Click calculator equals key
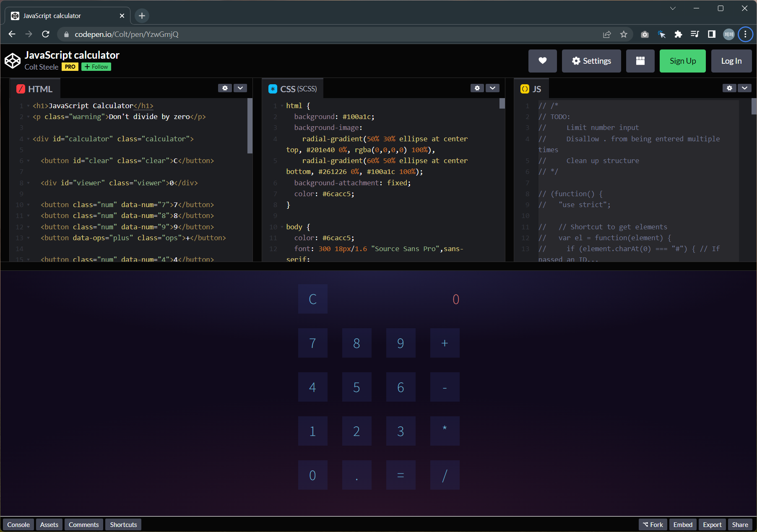 pyautogui.click(x=401, y=475)
